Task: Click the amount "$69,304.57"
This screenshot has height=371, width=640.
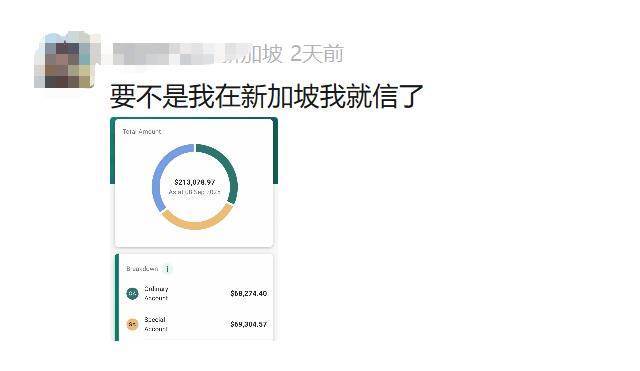Action: 249,324
